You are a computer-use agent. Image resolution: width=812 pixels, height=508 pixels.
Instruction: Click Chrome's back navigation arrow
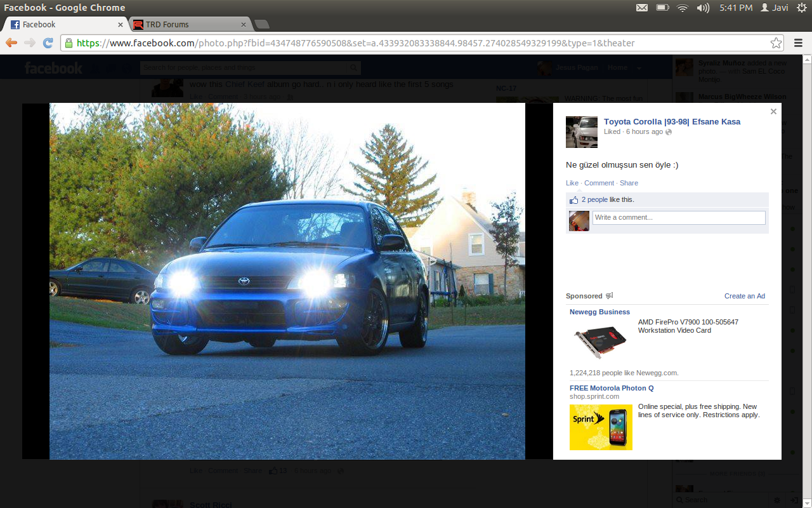pos(11,43)
